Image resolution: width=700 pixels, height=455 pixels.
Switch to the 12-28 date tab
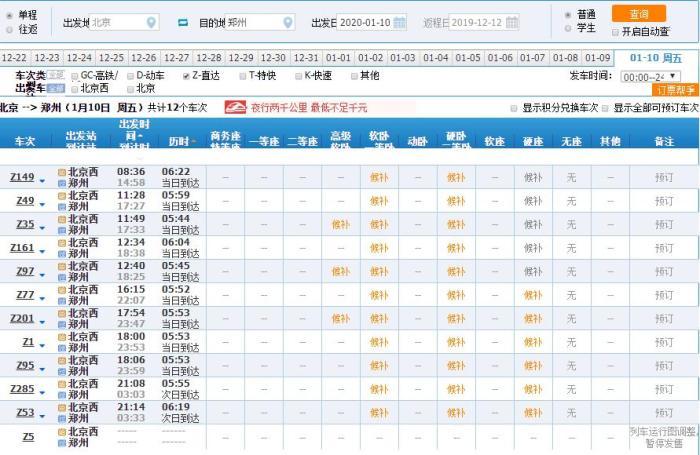tap(208, 58)
